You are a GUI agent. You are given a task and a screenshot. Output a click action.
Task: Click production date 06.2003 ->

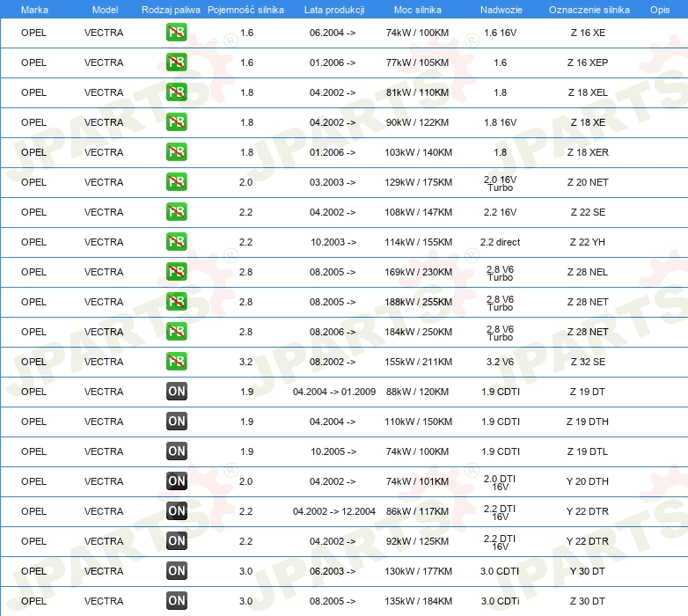coord(333,571)
